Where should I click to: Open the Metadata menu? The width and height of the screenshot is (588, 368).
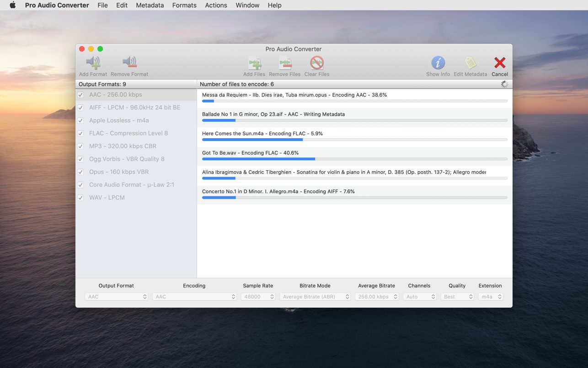[x=150, y=5]
